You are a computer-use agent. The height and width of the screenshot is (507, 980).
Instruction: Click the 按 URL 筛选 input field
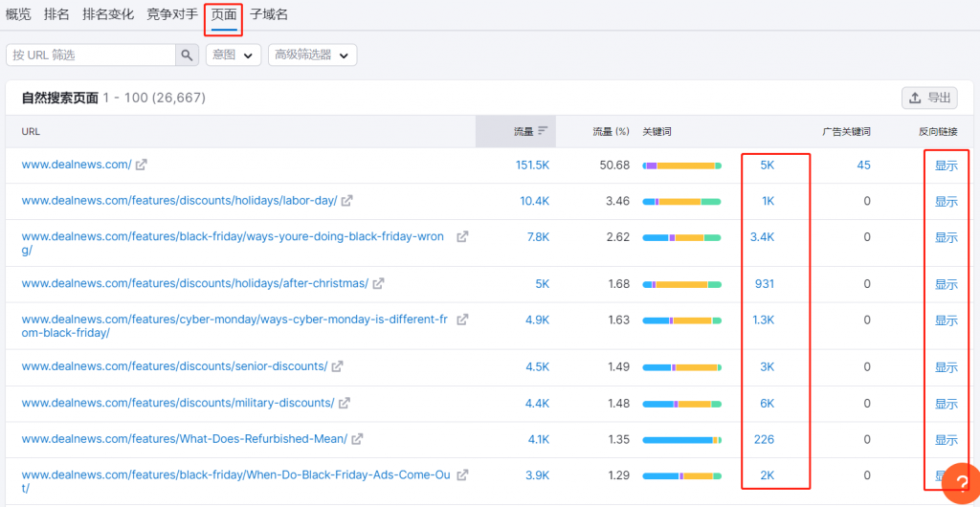pyautogui.click(x=91, y=55)
